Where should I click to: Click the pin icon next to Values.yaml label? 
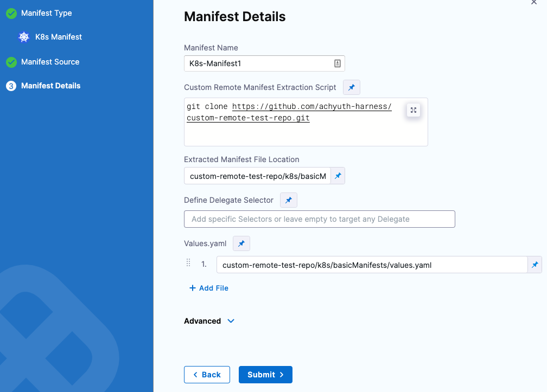pos(241,243)
